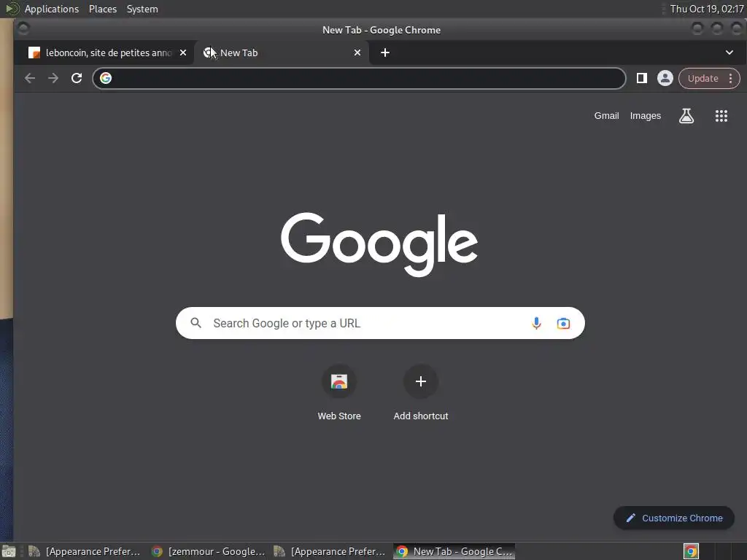This screenshot has height=560, width=747.
Task: Reload the current page
Action: click(76, 78)
